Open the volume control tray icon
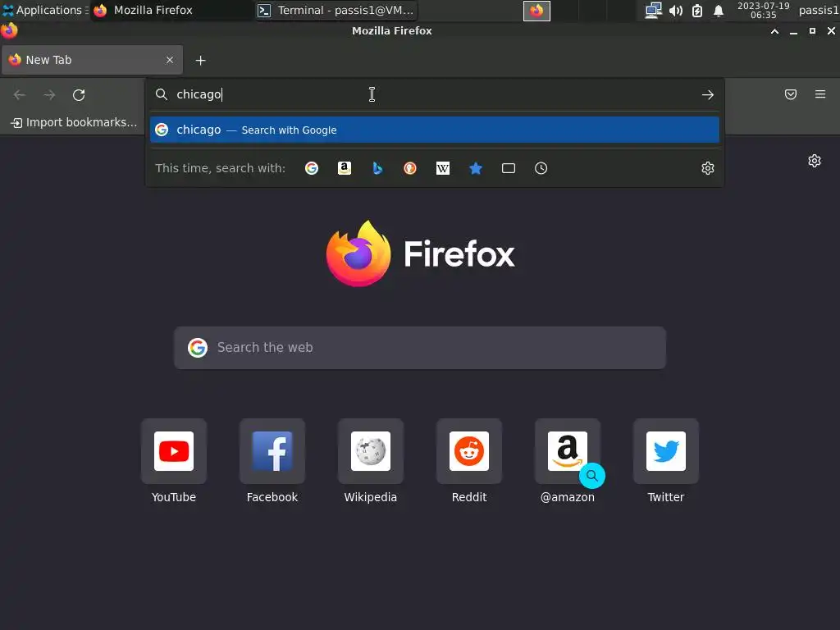This screenshot has width=840, height=630. tap(676, 11)
